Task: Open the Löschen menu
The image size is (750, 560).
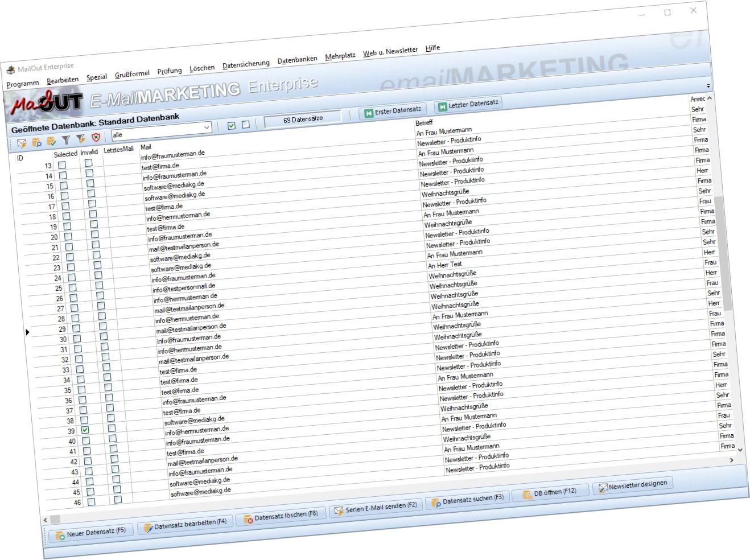Action: click(202, 68)
